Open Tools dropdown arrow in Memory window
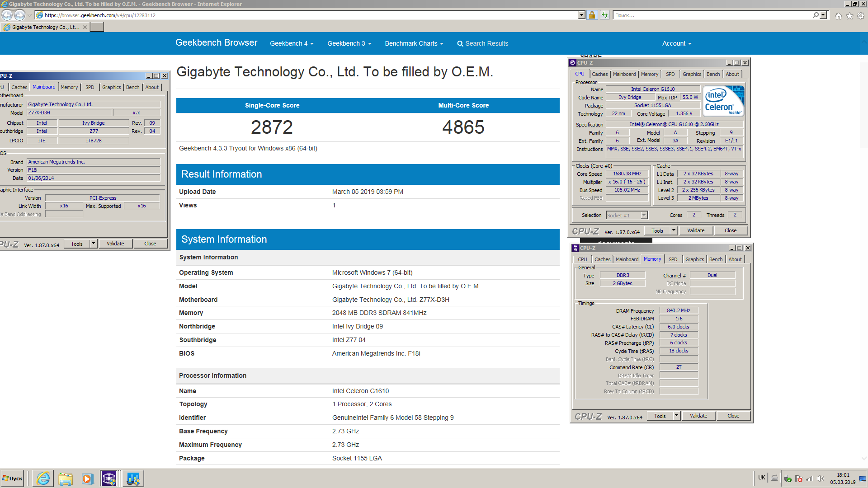 coord(676,416)
